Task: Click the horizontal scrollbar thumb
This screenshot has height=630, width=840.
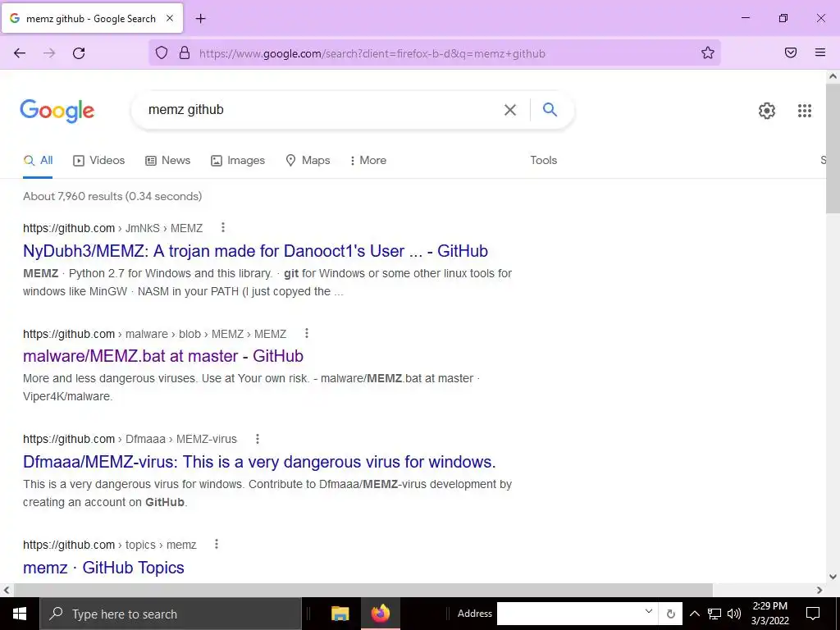Action: pyautogui.click(x=362, y=590)
